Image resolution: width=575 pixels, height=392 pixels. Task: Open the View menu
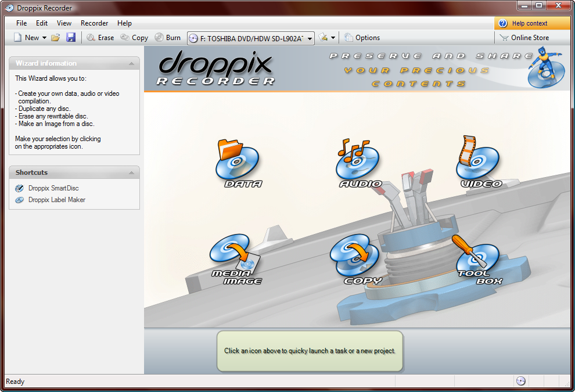(64, 23)
